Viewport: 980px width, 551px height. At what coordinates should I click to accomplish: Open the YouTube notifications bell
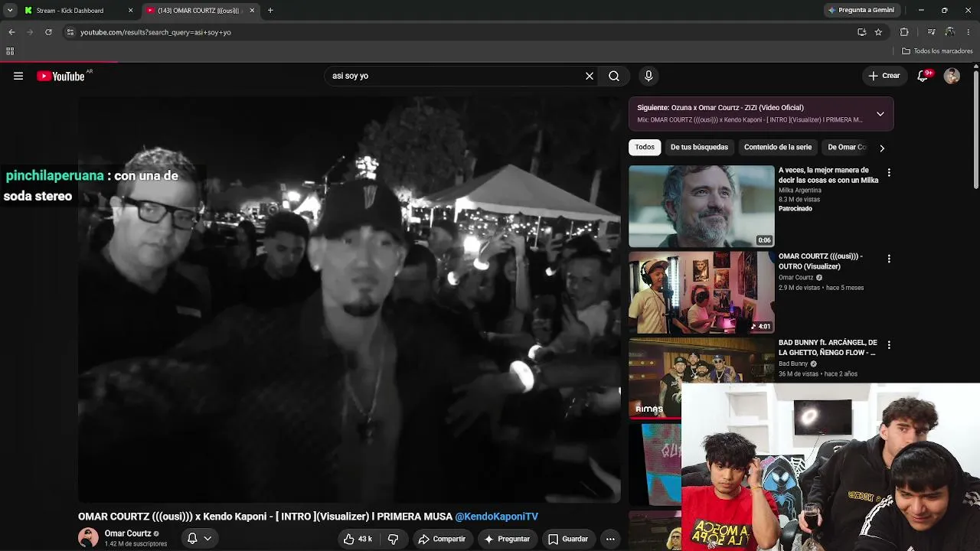point(923,76)
